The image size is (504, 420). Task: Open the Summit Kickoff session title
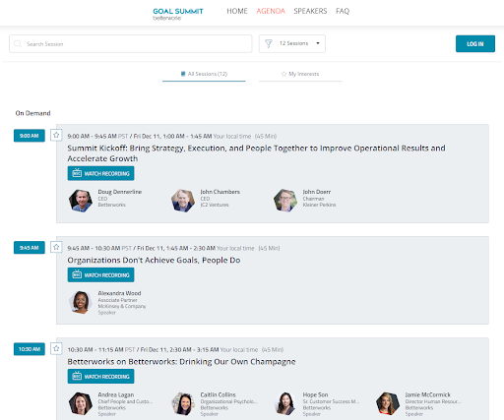256,153
